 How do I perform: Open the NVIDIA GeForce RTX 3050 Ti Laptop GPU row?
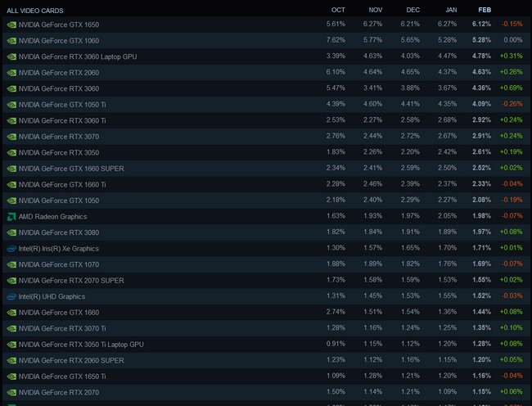(266, 345)
